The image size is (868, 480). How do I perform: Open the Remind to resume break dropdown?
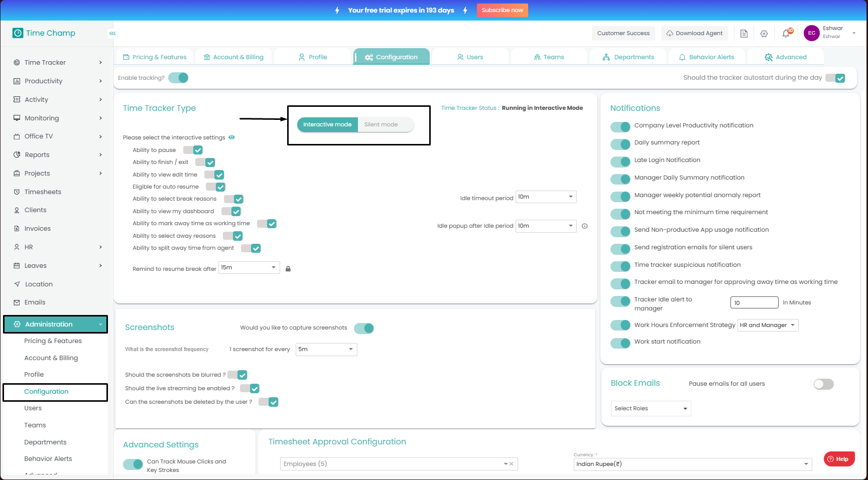click(x=249, y=268)
